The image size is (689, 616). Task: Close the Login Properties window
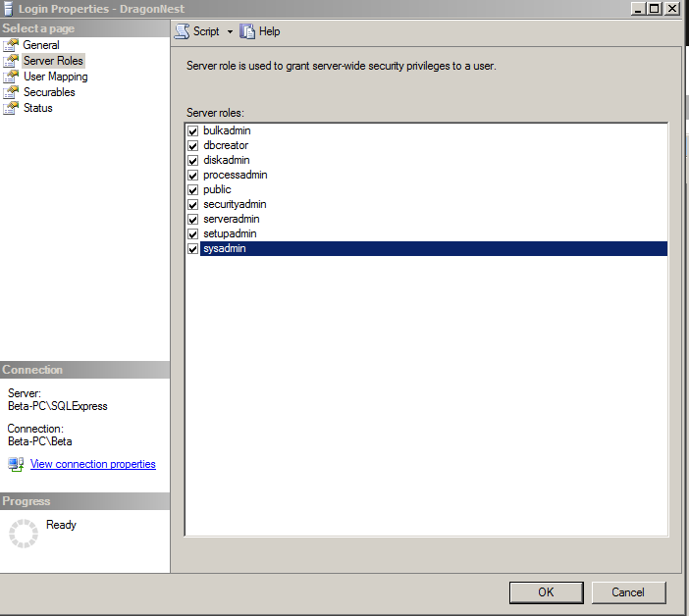tap(672, 9)
